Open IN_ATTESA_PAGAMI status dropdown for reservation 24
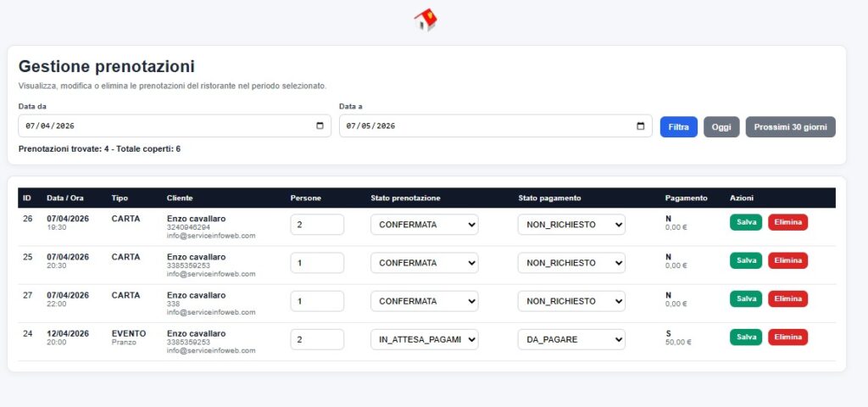Viewport: 868px width, 407px height. (424, 339)
